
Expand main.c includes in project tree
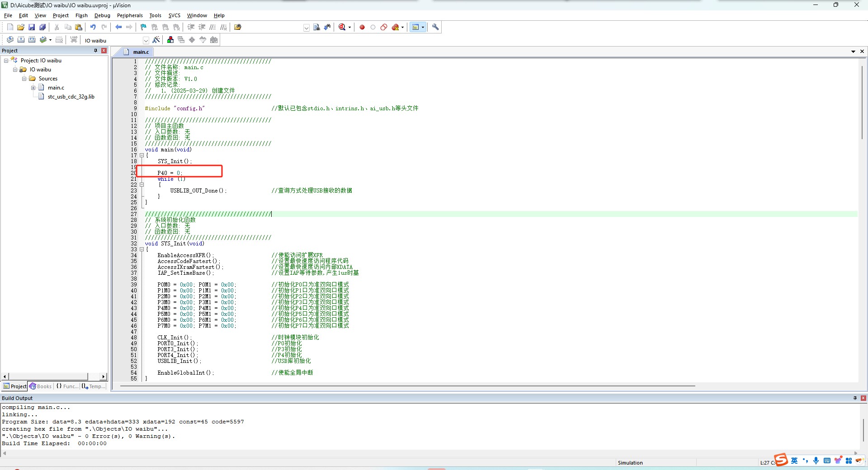click(x=33, y=88)
